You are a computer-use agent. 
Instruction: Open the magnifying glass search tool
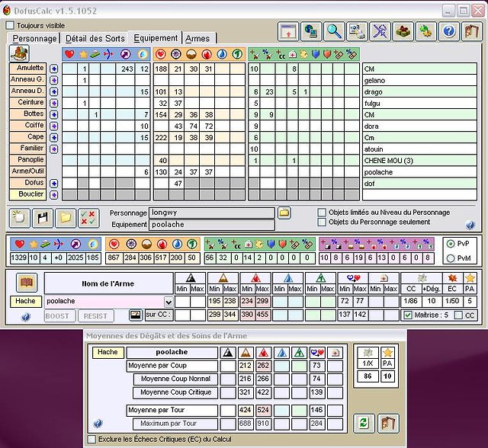(x=334, y=31)
